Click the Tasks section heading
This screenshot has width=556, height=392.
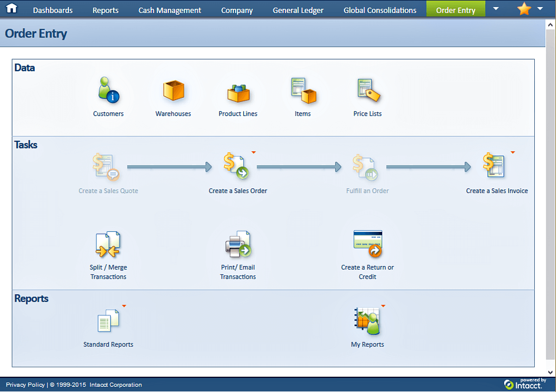tap(26, 145)
